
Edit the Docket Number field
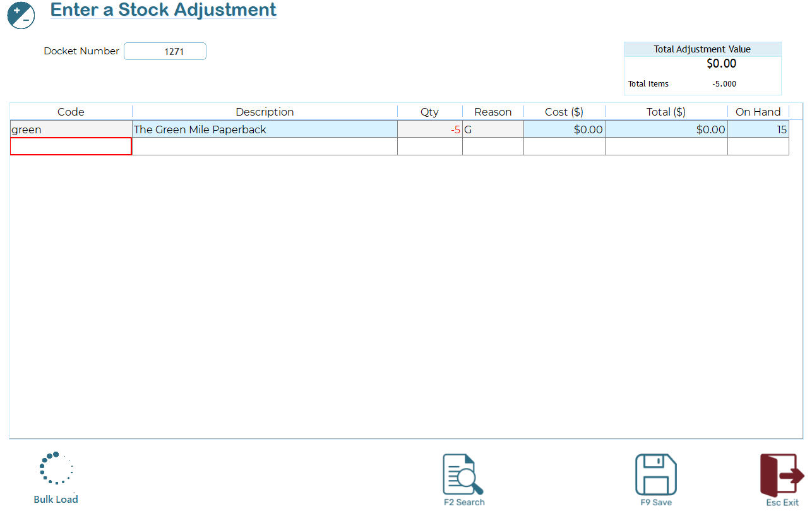click(165, 52)
